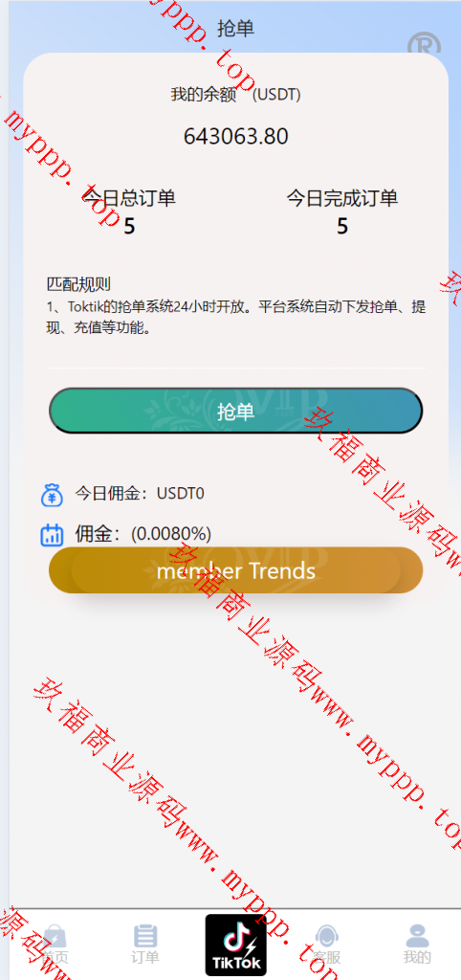Click the 抢单 page title
Image resolution: width=461 pixels, height=980 pixels.
(235, 28)
